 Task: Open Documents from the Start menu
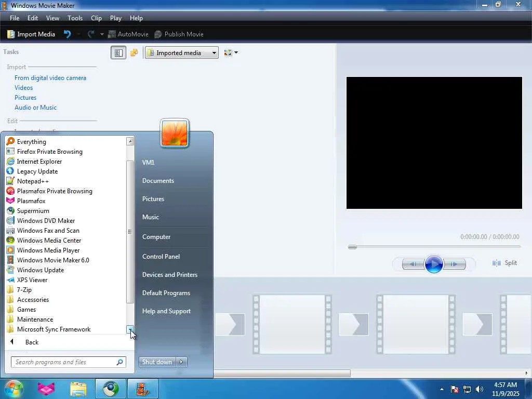tap(158, 180)
